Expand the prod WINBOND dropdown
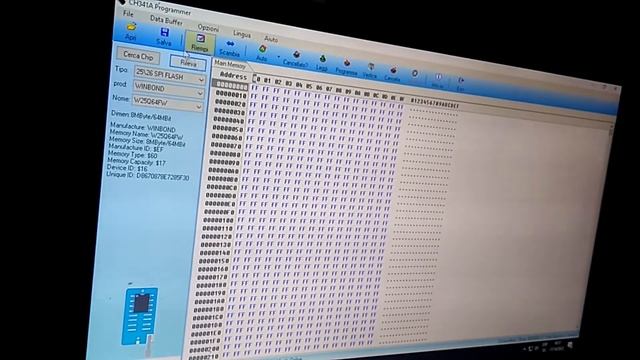Image resolution: width=640 pixels, height=360 pixels. [168, 89]
